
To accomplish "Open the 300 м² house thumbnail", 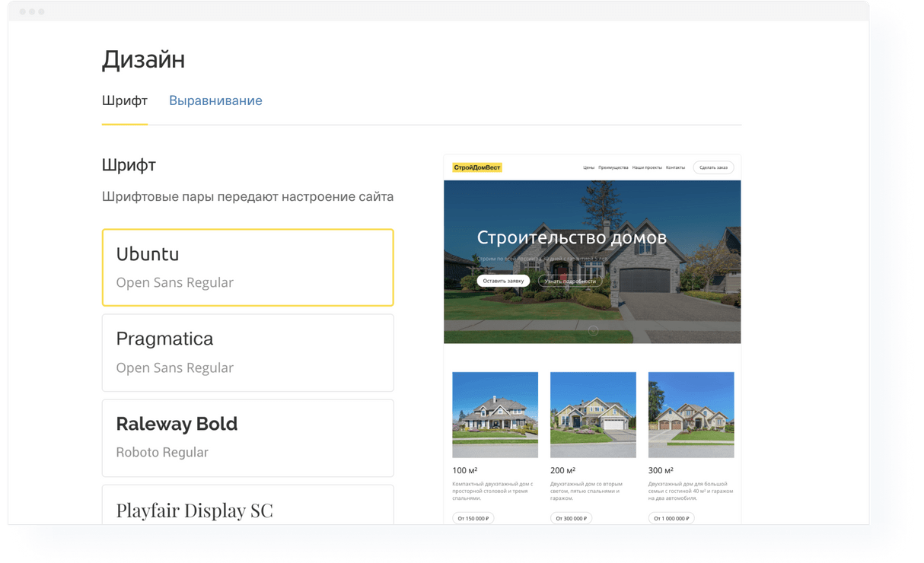I will point(691,415).
